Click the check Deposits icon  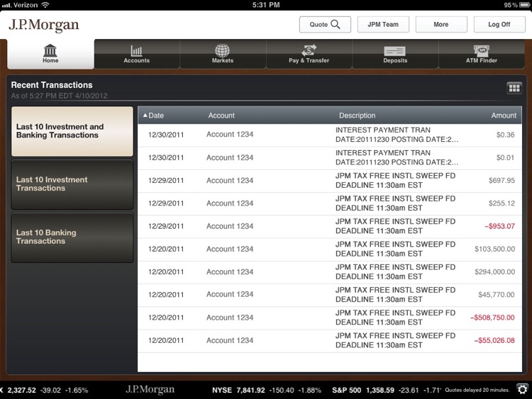coord(394,51)
